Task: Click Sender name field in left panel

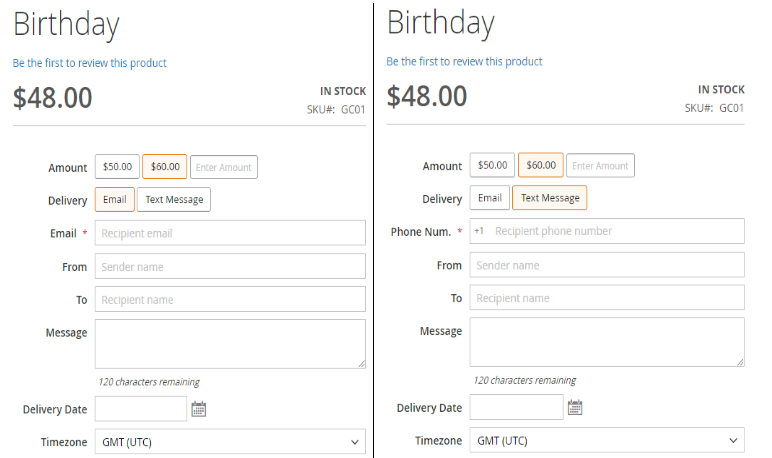Action: tap(230, 267)
